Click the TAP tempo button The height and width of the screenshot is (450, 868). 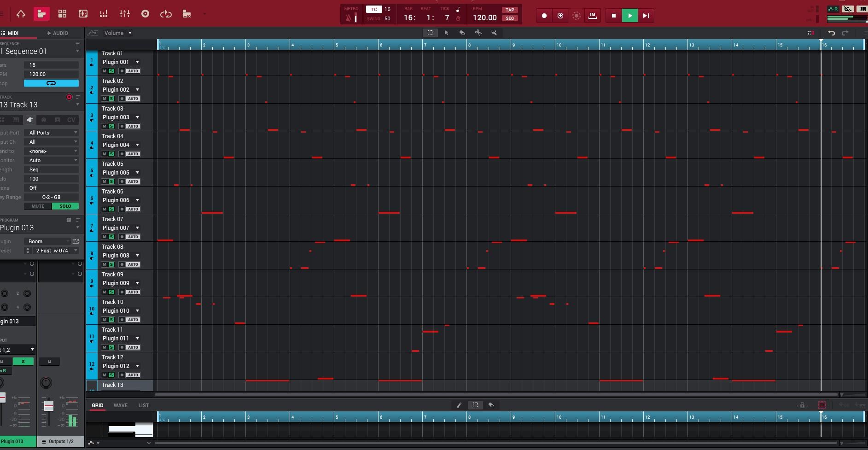[510, 10]
